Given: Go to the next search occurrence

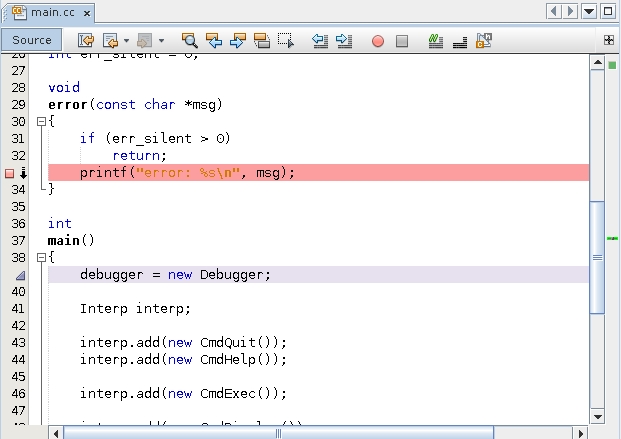Looking at the screenshot, I should [x=238, y=40].
